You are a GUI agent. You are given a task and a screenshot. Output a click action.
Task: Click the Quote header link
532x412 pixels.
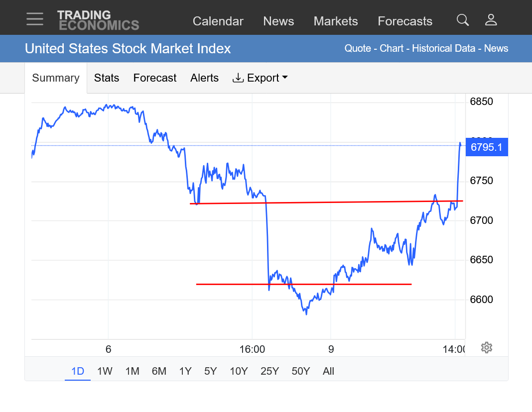pyautogui.click(x=357, y=48)
